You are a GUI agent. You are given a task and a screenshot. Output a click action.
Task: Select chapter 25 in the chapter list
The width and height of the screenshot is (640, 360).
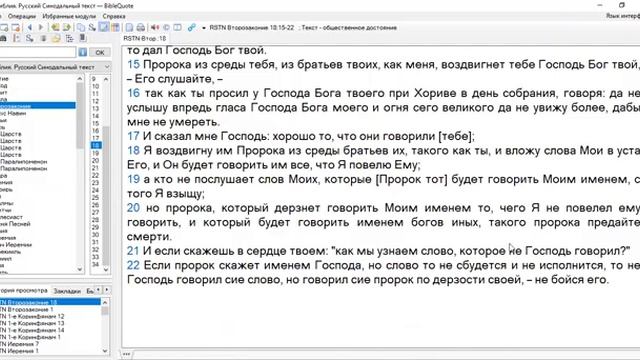tap(96, 198)
